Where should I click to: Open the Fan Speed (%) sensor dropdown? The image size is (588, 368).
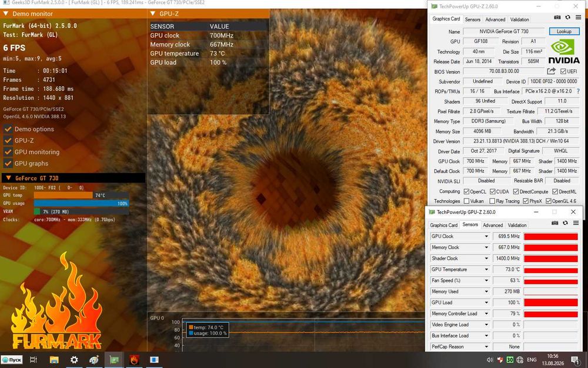[486, 280]
